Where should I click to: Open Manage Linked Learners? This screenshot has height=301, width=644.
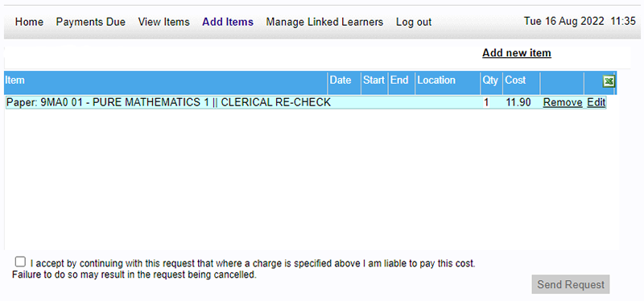(x=324, y=22)
